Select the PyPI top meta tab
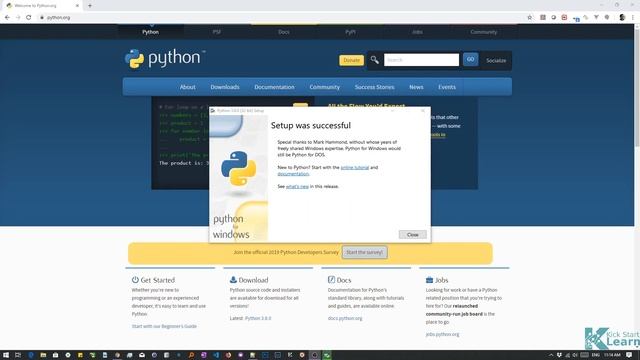The height and width of the screenshot is (360, 640). pos(350,32)
